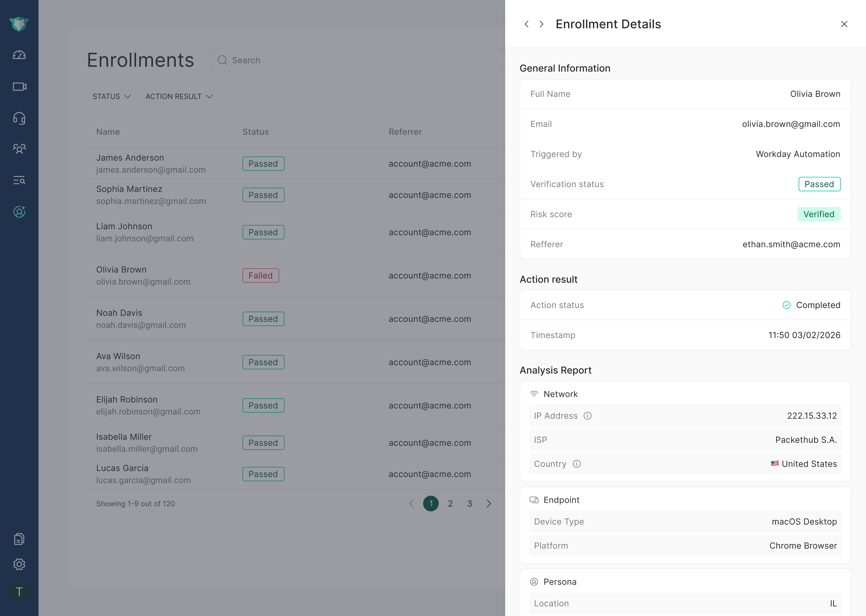Select the Isabella Miller row
The image size is (866, 616).
click(x=295, y=443)
